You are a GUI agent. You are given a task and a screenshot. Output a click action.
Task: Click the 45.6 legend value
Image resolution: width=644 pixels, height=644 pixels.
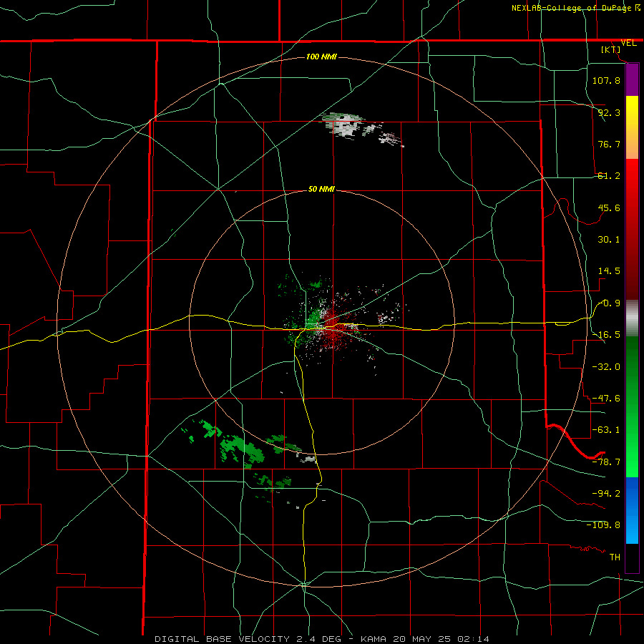coord(609,208)
